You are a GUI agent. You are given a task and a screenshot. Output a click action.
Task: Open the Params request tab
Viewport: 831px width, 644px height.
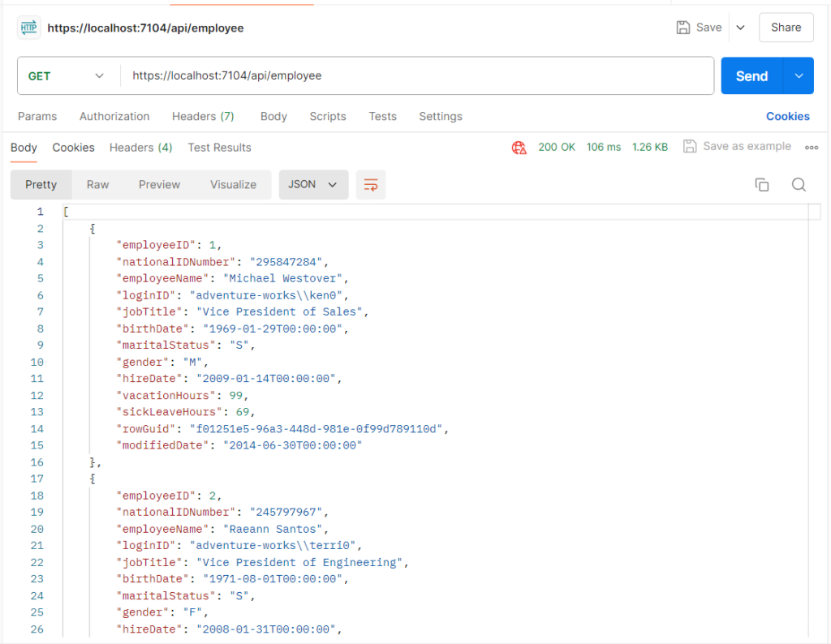pos(37,116)
